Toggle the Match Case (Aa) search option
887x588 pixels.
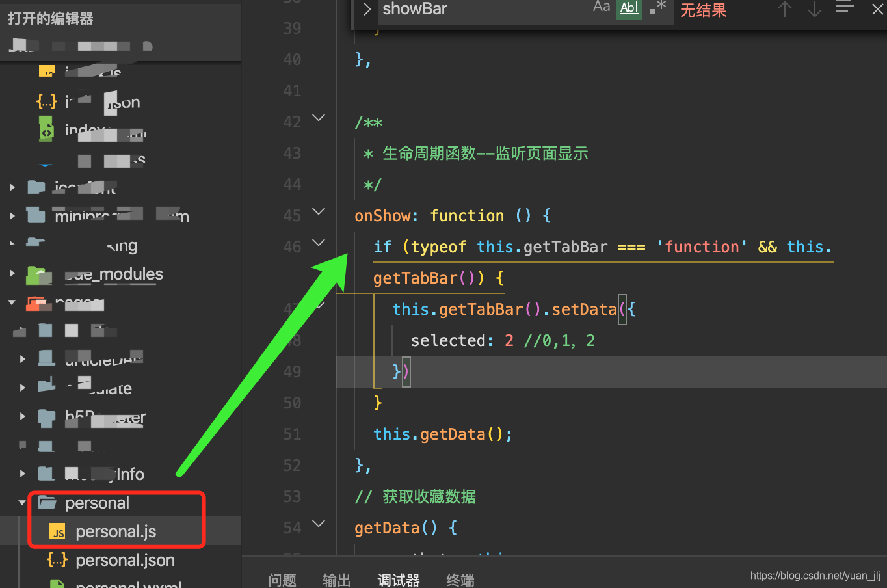click(602, 8)
